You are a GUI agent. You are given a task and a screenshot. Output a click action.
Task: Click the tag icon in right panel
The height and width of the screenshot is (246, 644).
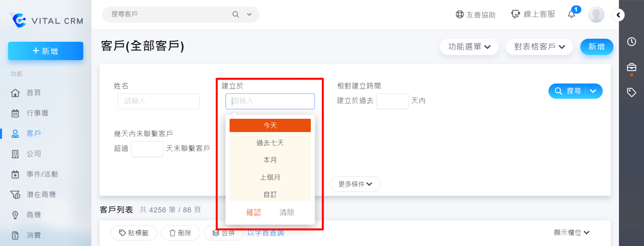click(632, 92)
